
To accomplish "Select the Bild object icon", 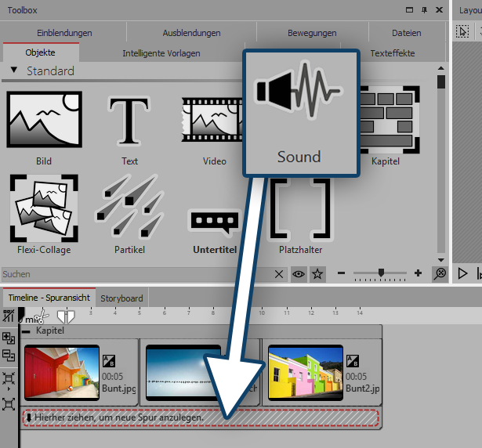I will point(44,120).
